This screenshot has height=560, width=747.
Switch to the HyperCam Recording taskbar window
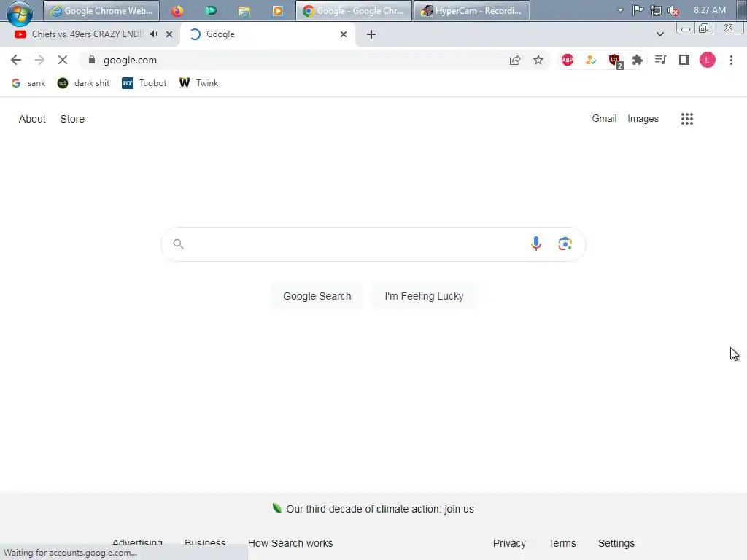(x=472, y=10)
